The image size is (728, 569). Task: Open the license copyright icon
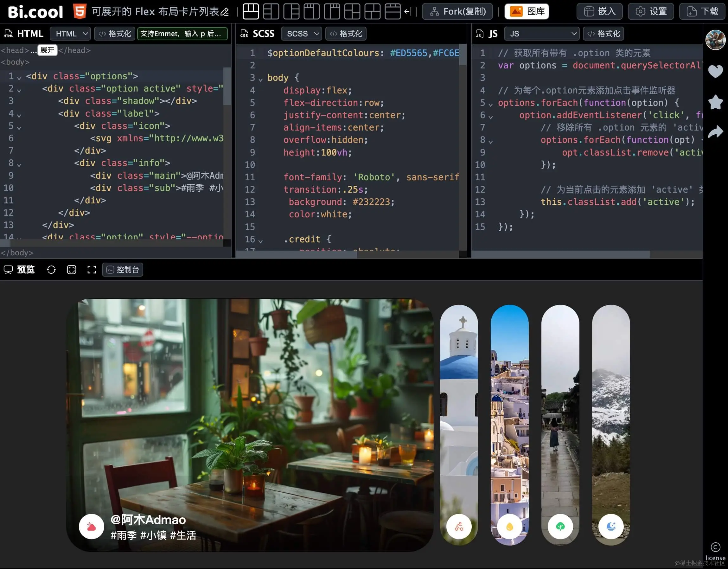[715, 547]
